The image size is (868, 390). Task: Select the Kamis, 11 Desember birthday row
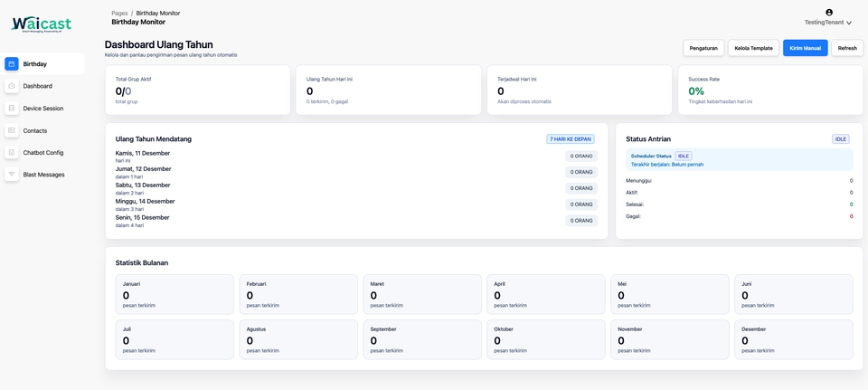(143, 156)
